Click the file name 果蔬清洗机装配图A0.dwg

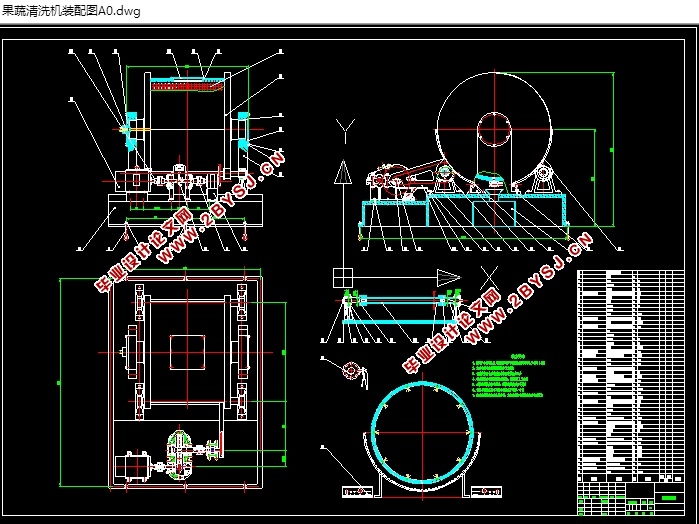click(71, 11)
